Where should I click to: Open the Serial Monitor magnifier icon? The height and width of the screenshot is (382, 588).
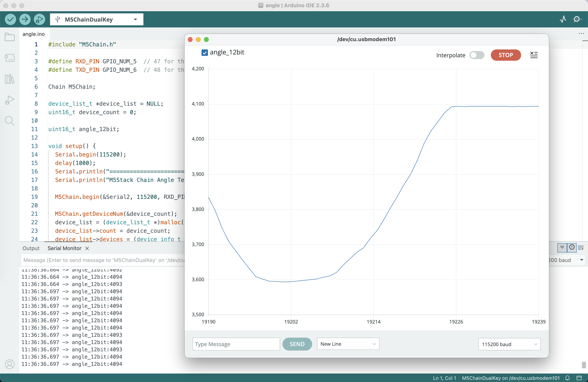(x=577, y=19)
